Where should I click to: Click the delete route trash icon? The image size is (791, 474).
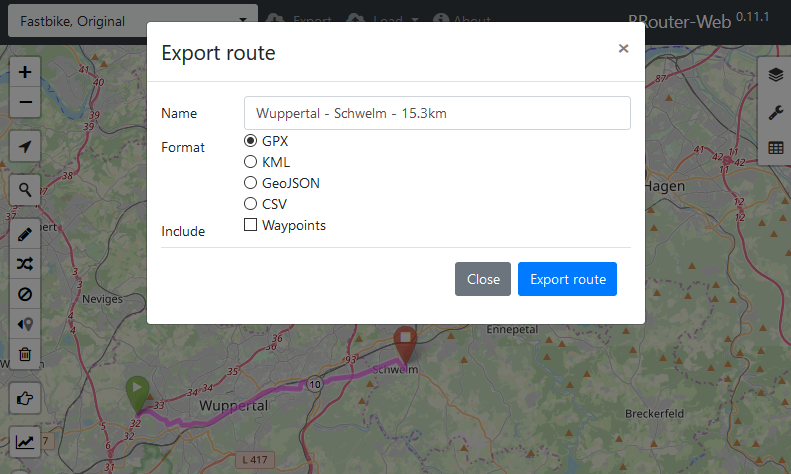point(25,354)
